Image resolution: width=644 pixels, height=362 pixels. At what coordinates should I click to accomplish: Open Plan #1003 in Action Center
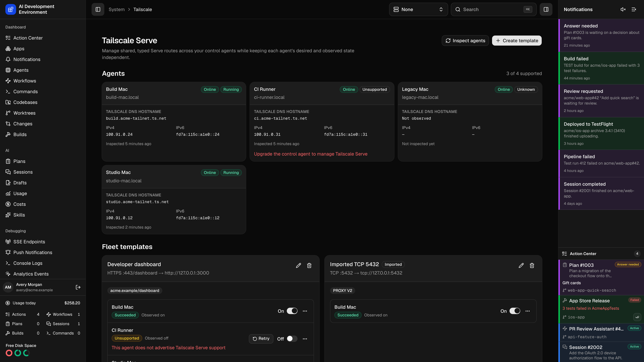601,277
